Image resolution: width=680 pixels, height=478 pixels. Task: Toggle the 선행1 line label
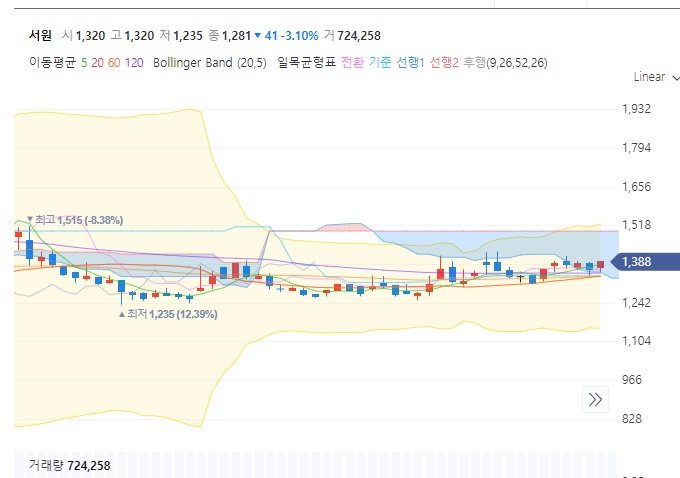pos(410,62)
